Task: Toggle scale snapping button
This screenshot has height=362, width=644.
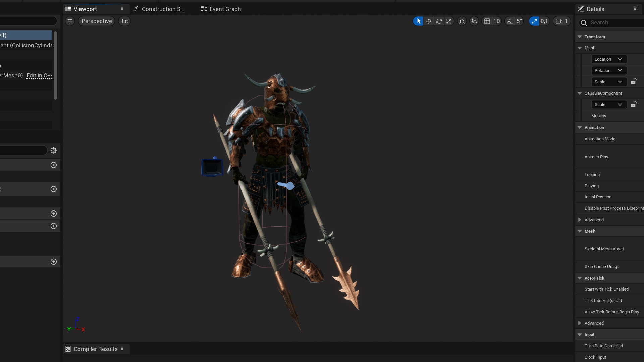Action: (534, 21)
